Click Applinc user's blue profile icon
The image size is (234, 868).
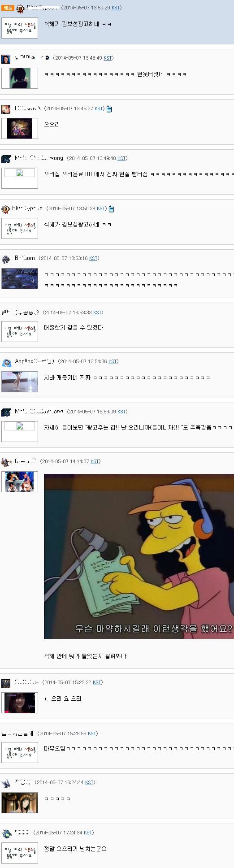point(6,362)
